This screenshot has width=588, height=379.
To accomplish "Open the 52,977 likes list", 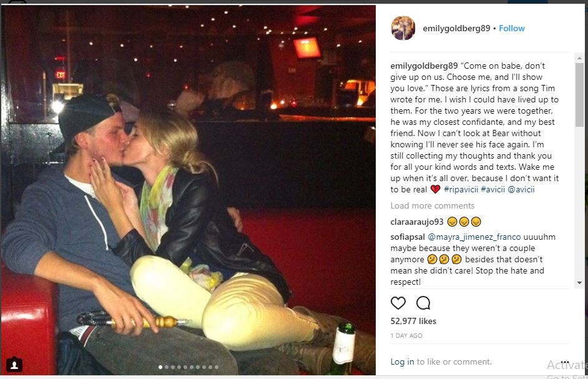I will pos(413,321).
